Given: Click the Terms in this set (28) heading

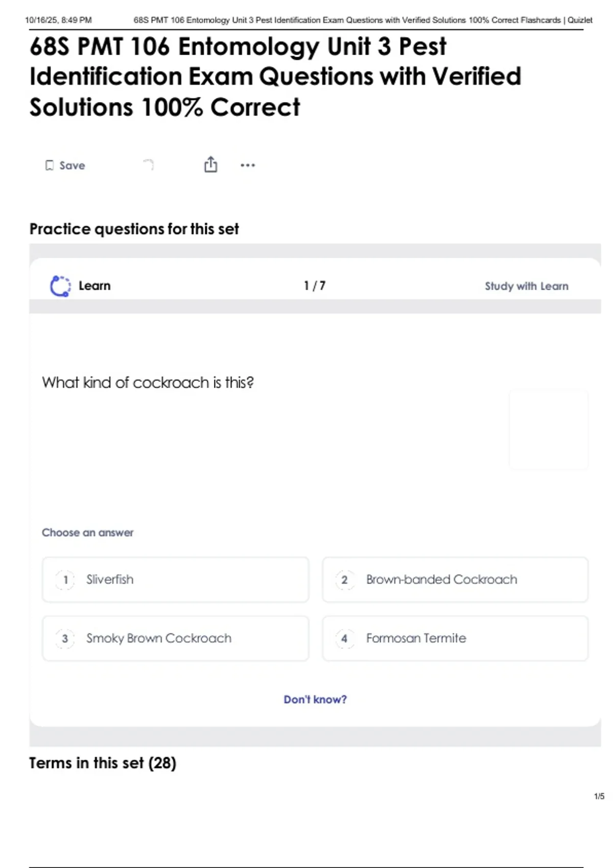Looking at the screenshot, I should click(x=103, y=763).
